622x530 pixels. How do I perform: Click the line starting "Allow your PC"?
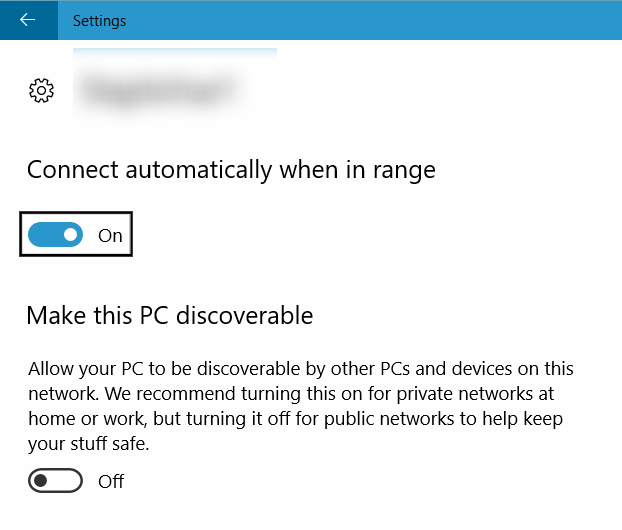click(301, 369)
